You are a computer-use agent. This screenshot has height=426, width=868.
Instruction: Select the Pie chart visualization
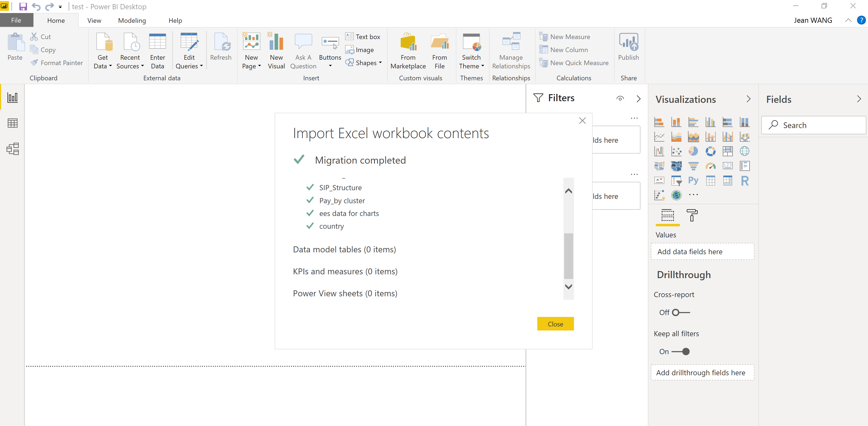click(693, 151)
